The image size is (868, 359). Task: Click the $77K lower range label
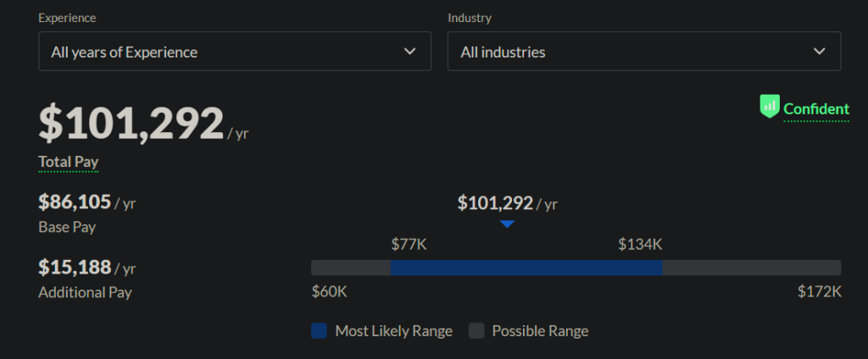click(x=409, y=244)
